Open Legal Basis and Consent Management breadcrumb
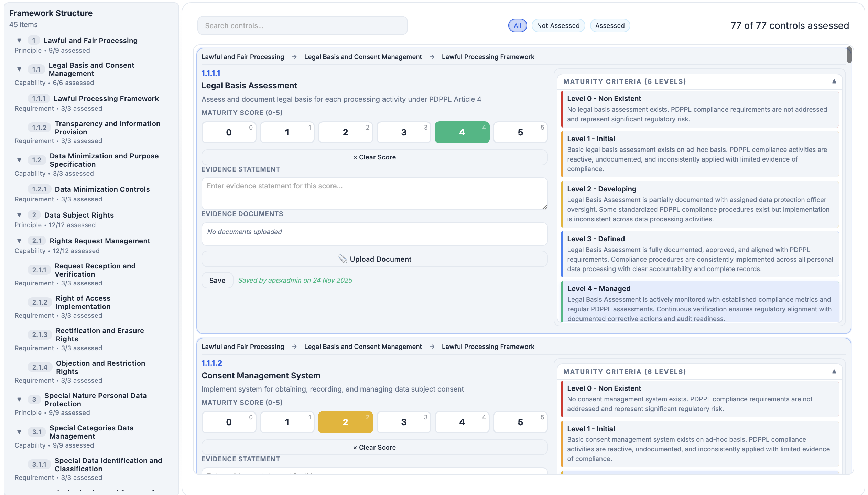This screenshot has height=495, width=868. pyautogui.click(x=363, y=57)
